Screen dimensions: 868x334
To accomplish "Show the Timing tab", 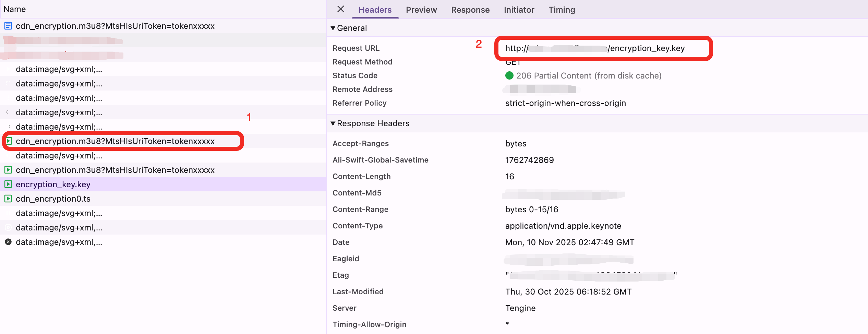I will pyautogui.click(x=562, y=10).
